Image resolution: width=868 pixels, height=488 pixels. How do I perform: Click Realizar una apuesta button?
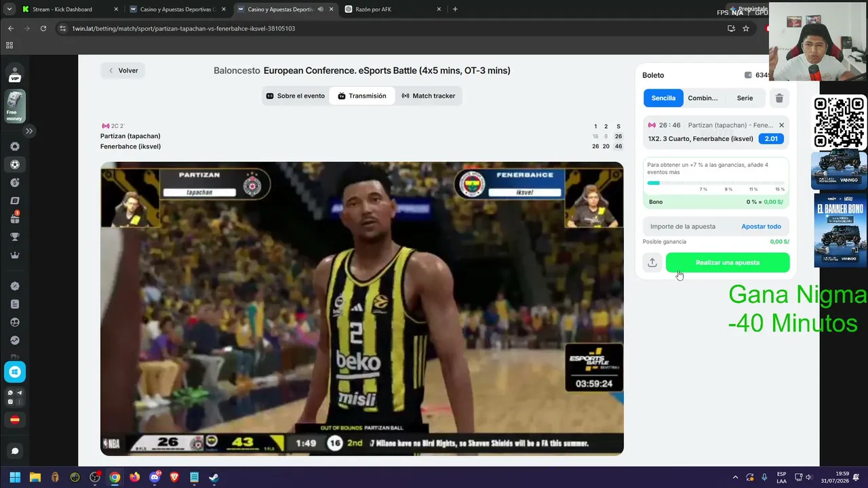point(728,262)
